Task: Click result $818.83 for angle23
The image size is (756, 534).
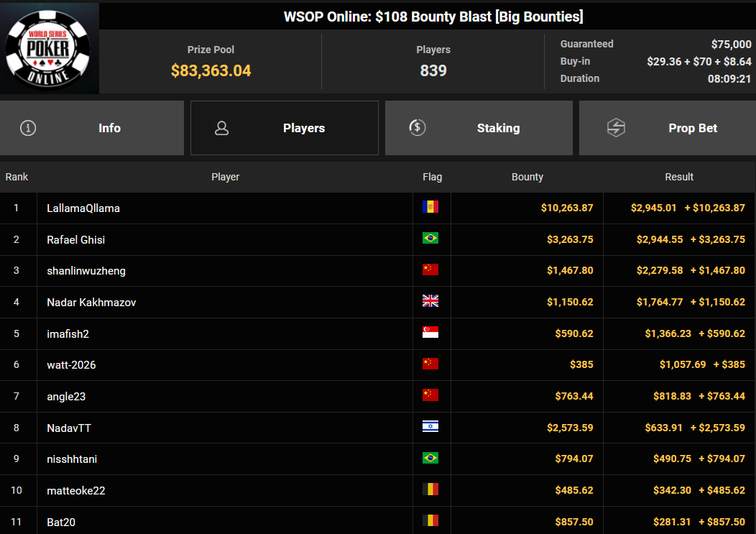Action: coord(672,396)
